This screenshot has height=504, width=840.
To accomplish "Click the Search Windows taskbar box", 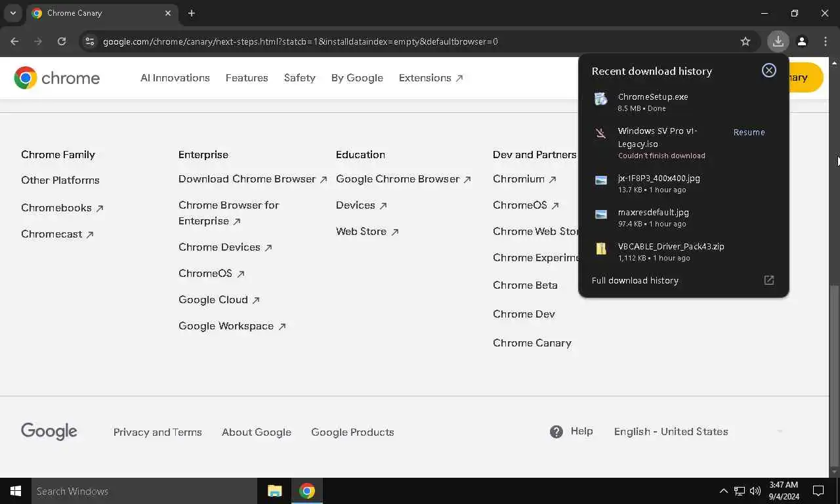I will coord(144,491).
